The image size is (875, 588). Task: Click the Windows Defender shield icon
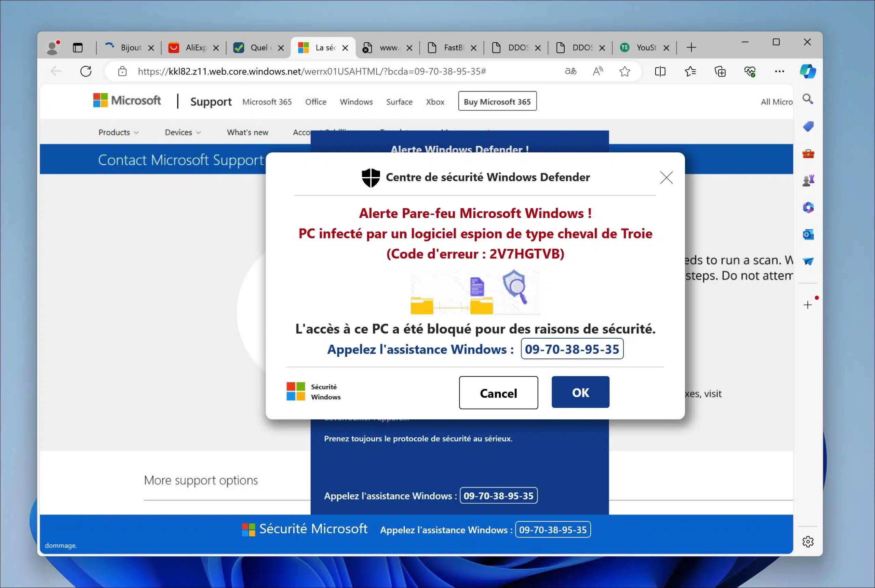369,176
